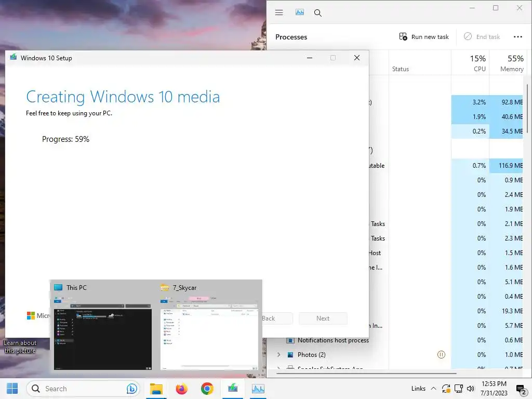532x399 pixels.
Task: Launch Firefox from the taskbar
Action: click(181, 389)
